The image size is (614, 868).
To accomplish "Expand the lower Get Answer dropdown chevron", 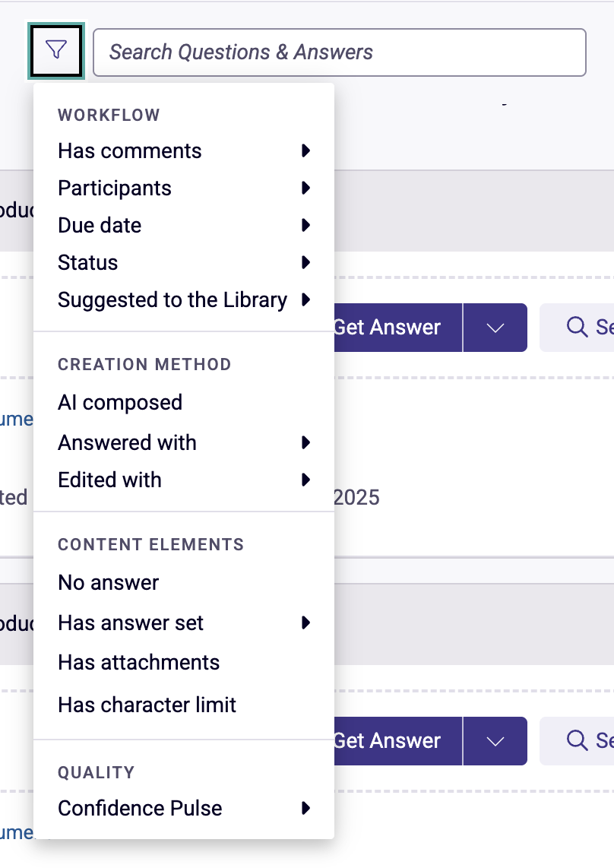I will [x=495, y=740].
